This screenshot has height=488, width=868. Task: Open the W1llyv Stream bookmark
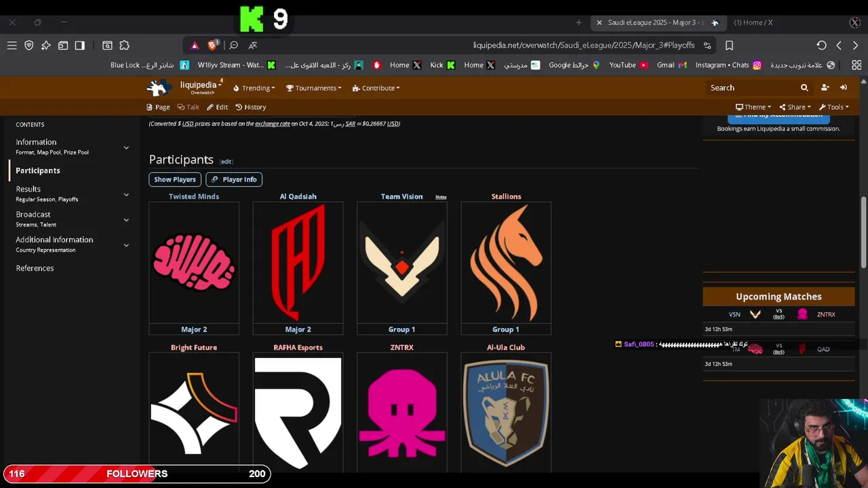[x=237, y=65]
